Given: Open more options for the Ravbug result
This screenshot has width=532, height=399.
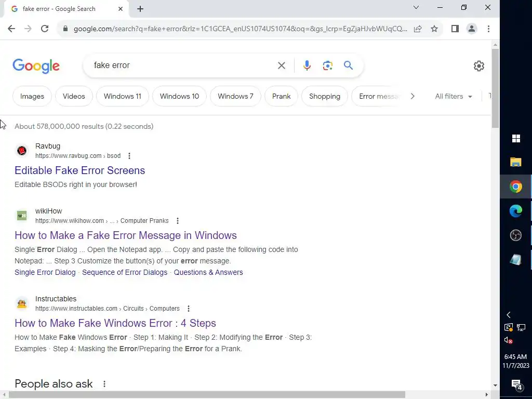Looking at the screenshot, I should point(129,156).
